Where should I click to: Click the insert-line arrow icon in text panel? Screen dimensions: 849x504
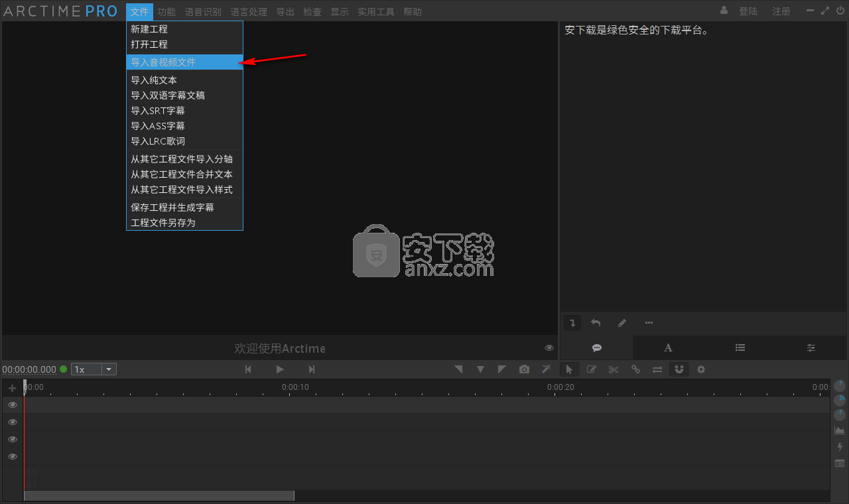pyautogui.click(x=573, y=323)
